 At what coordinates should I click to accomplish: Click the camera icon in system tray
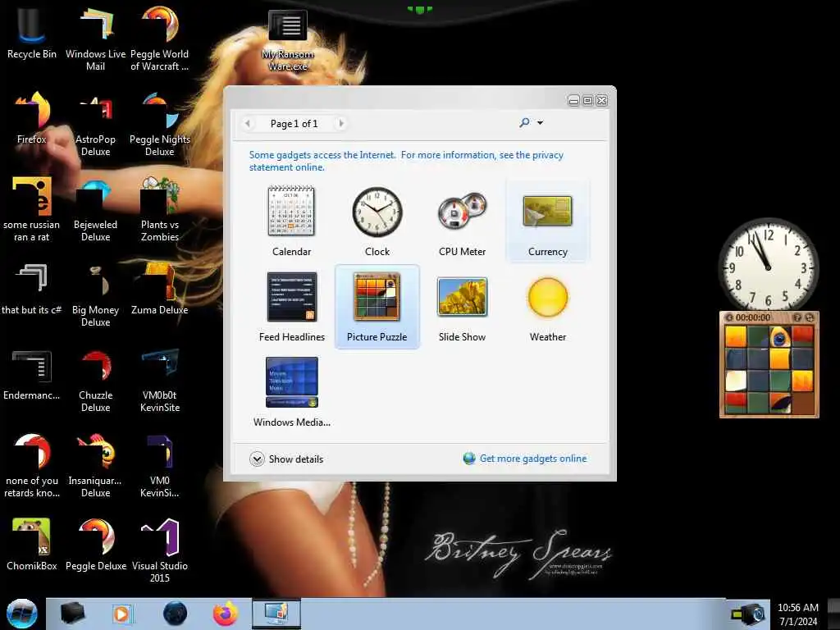(749, 614)
